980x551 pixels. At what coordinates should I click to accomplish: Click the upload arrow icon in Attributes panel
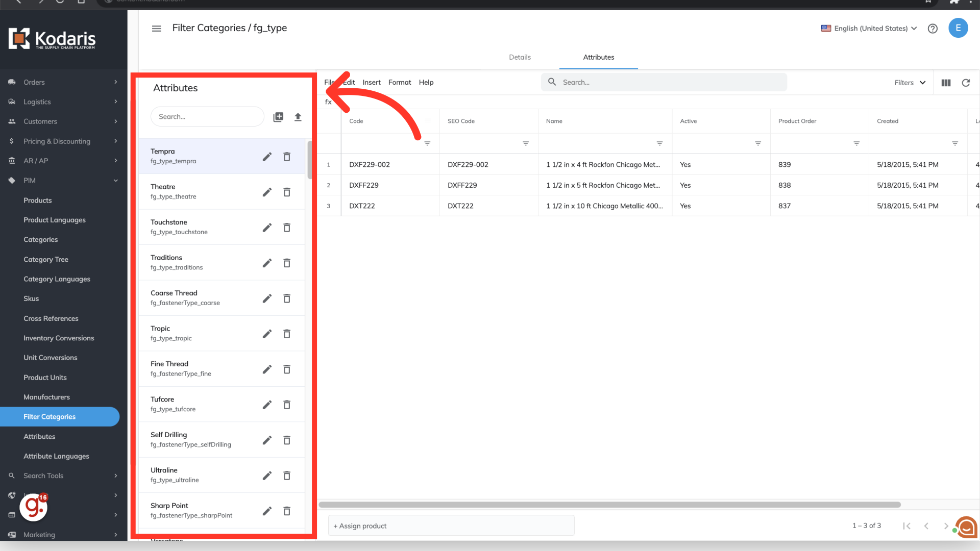(x=298, y=117)
